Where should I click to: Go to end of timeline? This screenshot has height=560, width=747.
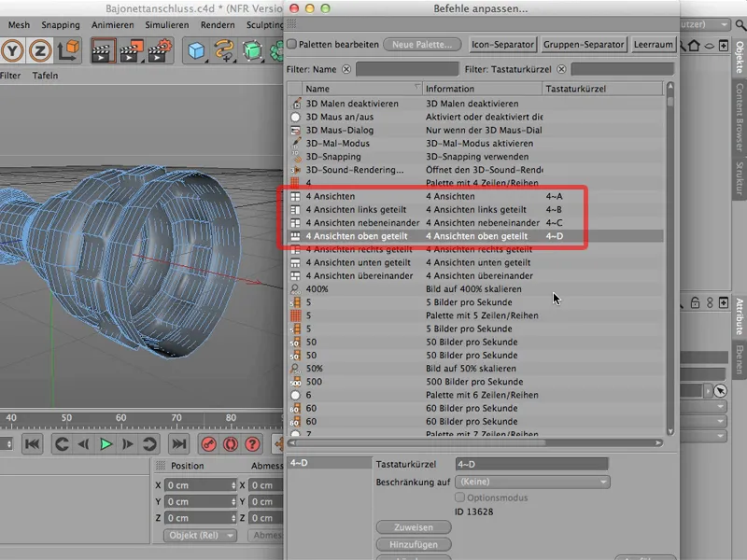click(x=178, y=444)
